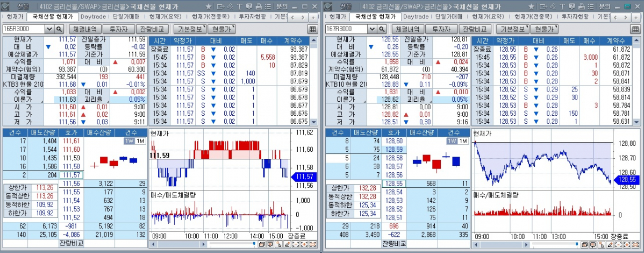Click into 167R3000 symbol code field

click(347, 29)
